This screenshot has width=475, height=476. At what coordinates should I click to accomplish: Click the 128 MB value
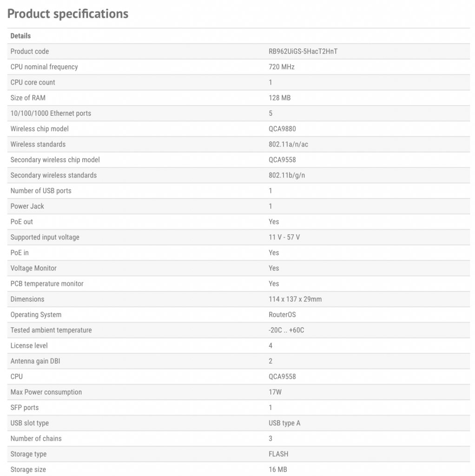pyautogui.click(x=280, y=98)
